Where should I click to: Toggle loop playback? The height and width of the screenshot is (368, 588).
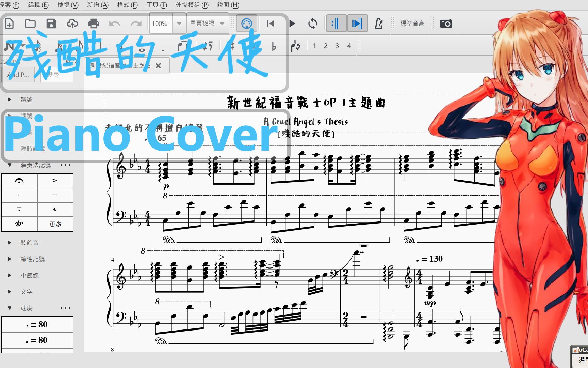(x=313, y=24)
